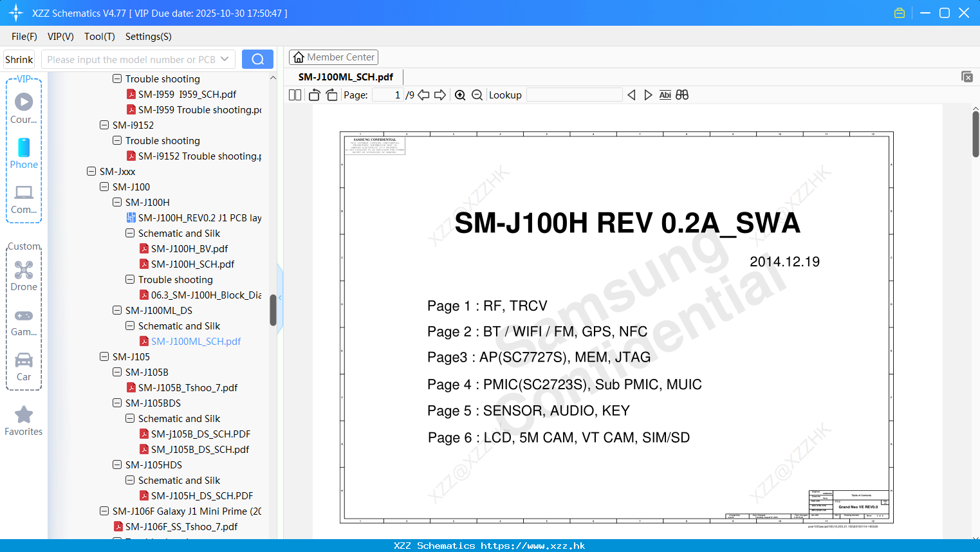980x552 pixels.
Task: Collapse the left tree panel handle
Action: pos(280,297)
